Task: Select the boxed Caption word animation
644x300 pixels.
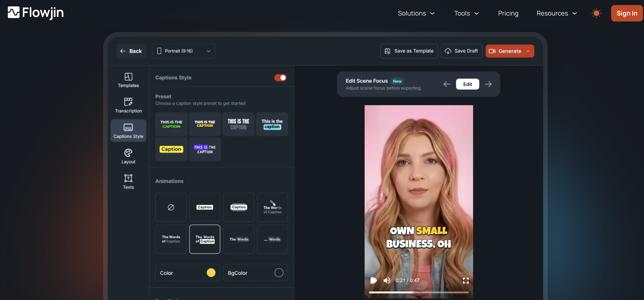Action: click(x=205, y=239)
